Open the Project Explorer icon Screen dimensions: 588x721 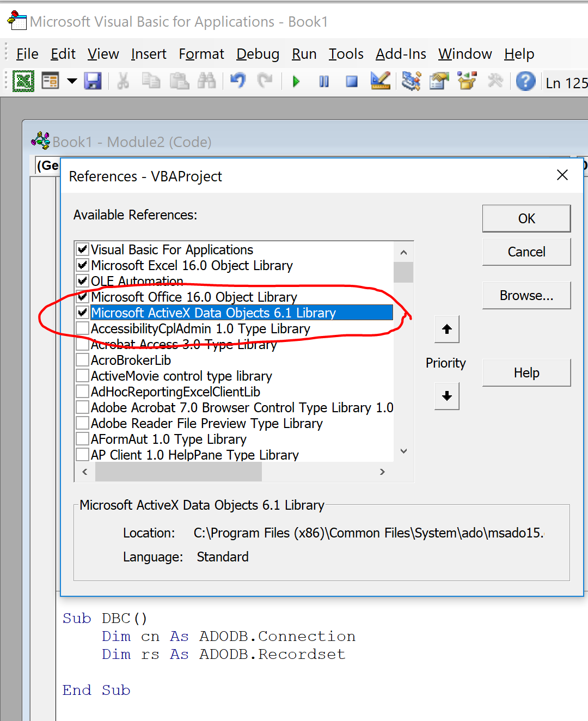click(411, 82)
